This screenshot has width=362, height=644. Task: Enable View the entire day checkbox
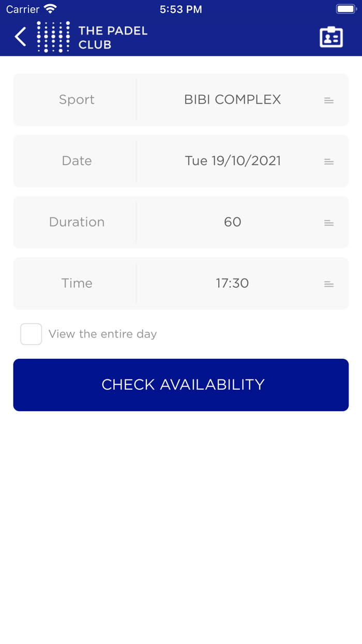click(31, 334)
